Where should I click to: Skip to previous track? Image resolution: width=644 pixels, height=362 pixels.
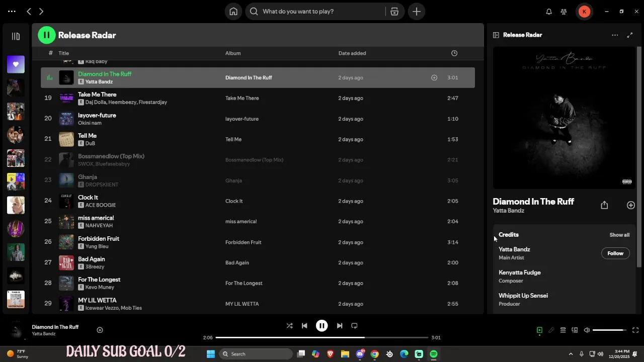304,326
